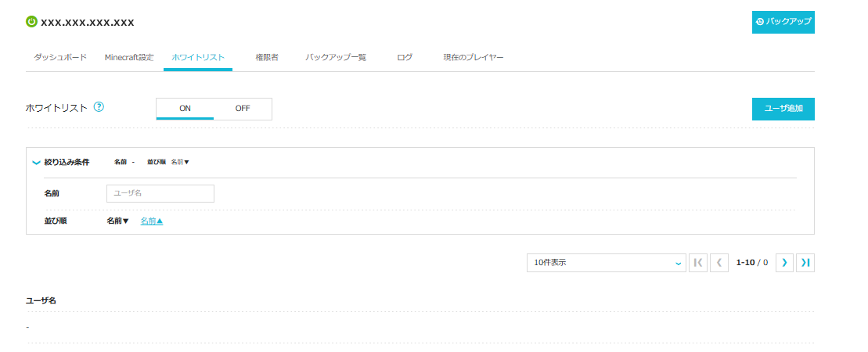Open the whitelist help question-mark icon
This screenshot has width=868, height=352.
click(x=99, y=107)
